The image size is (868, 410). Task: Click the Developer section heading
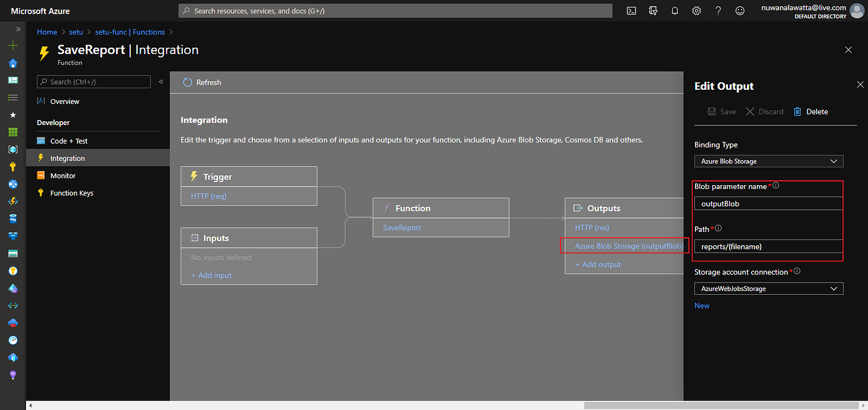point(53,123)
